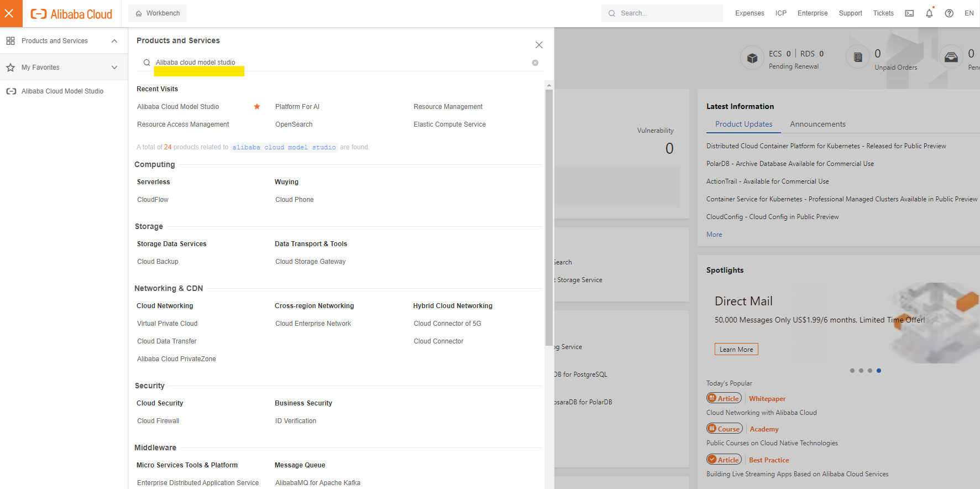Click the My Favorites star icon

(11, 67)
